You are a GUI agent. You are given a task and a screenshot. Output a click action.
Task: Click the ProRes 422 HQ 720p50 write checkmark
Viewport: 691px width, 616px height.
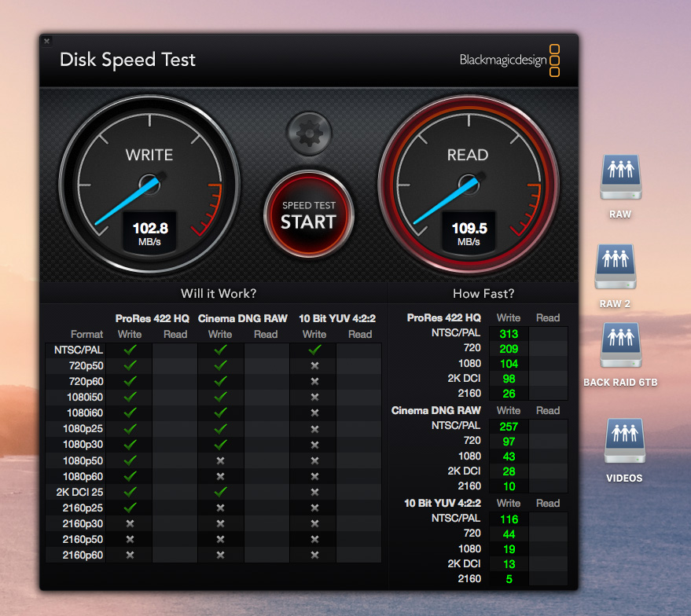pos(130,365)
